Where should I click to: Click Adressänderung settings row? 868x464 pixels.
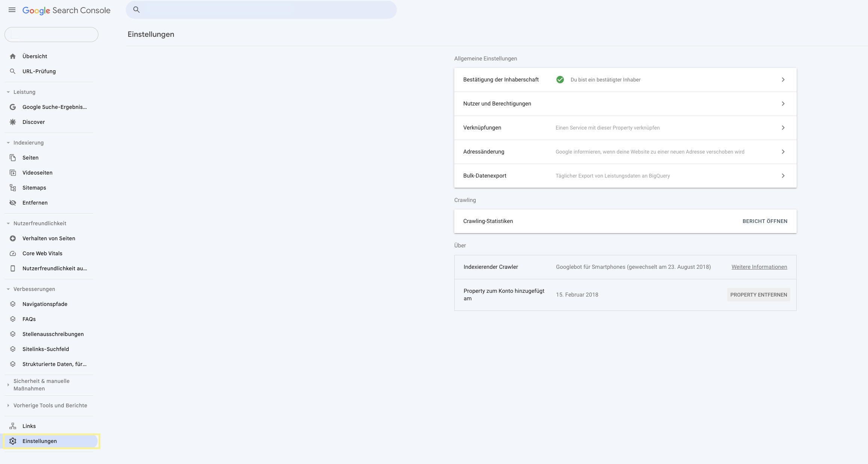(x=625, y=152)
